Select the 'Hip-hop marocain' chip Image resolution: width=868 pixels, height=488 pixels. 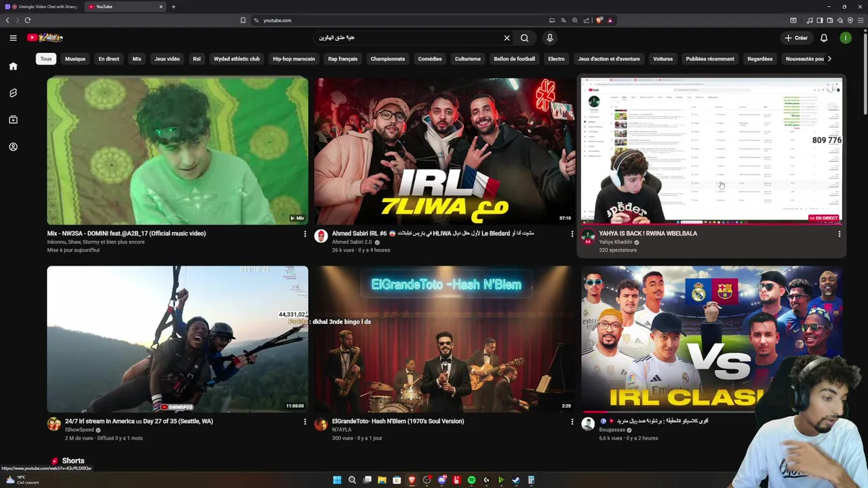point(294,59)
